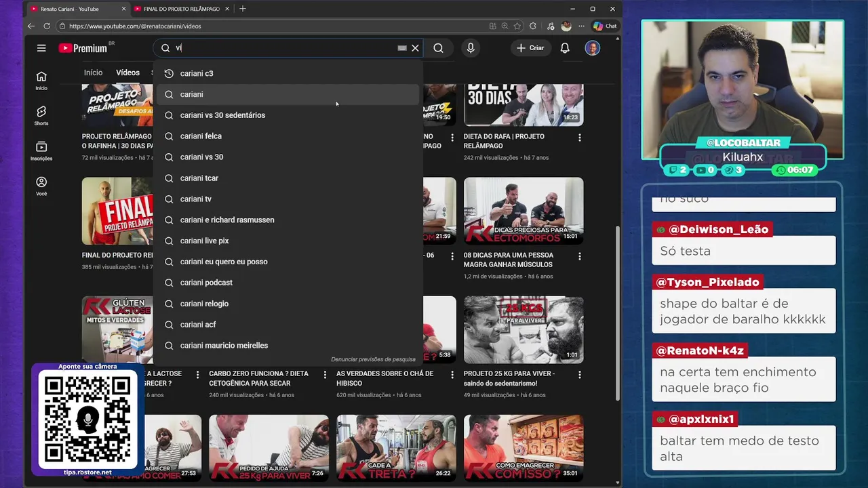Viewport: 868px width, 488px height.
Task: Open a new browser tab
Action: 243,9
